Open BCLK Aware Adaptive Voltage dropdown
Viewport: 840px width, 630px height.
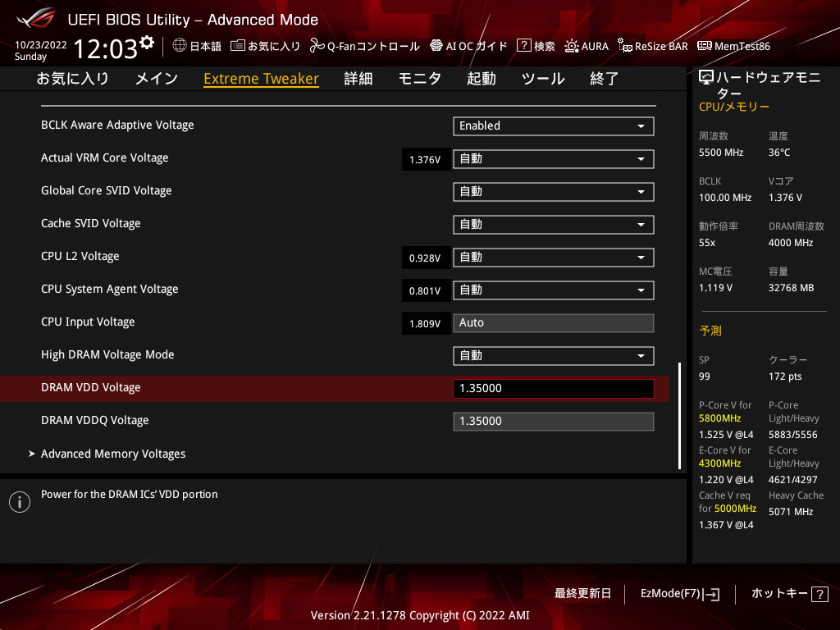554,126
